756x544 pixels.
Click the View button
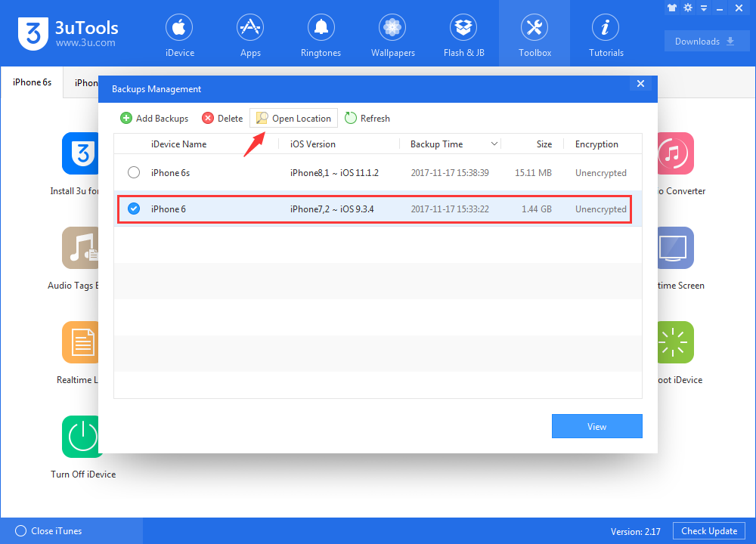[x=597, y=426]
